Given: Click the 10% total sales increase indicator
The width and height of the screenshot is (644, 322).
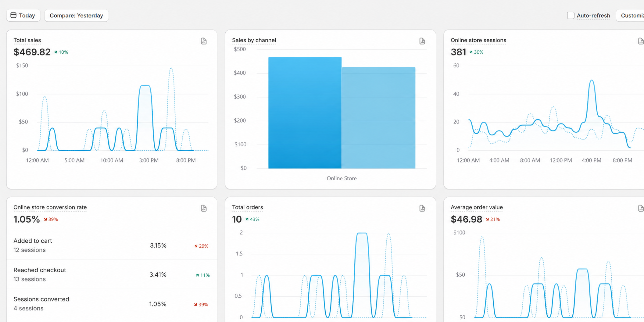Looking at the screenshot, I should [61, 52].
